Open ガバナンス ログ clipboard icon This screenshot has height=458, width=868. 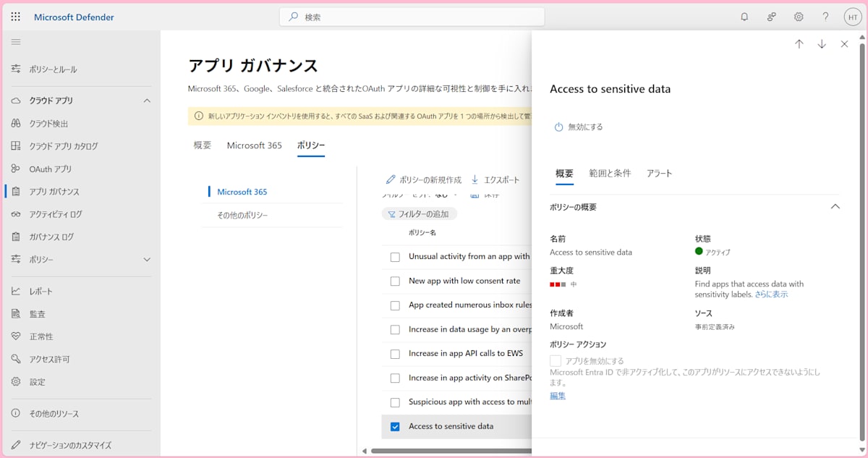(x=16, y=237)
